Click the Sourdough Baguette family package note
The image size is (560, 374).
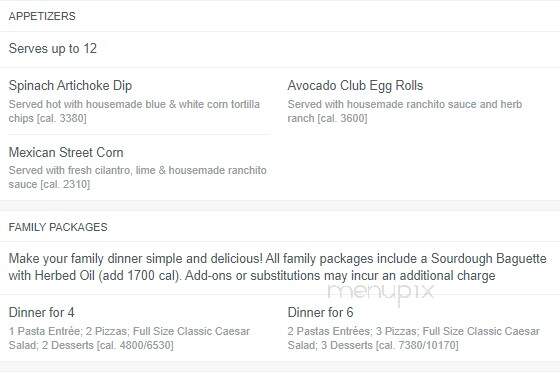278,267
